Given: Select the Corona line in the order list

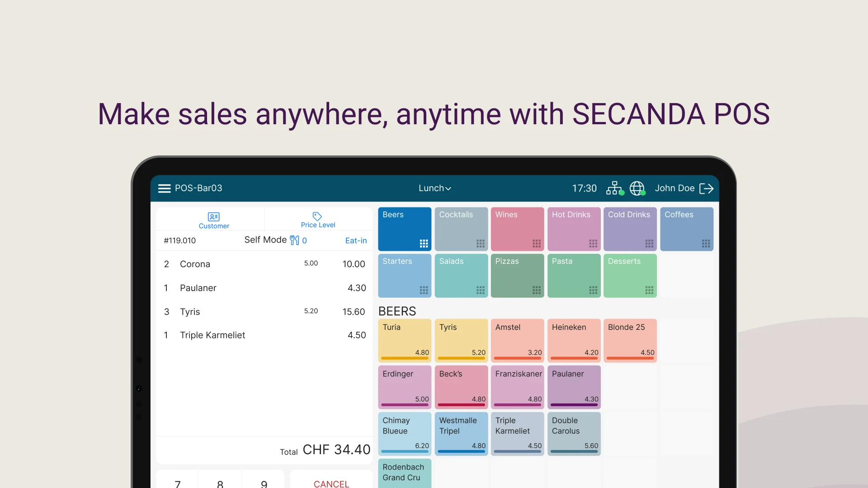Looking at the screenshot, I should (x=262, y=264).
